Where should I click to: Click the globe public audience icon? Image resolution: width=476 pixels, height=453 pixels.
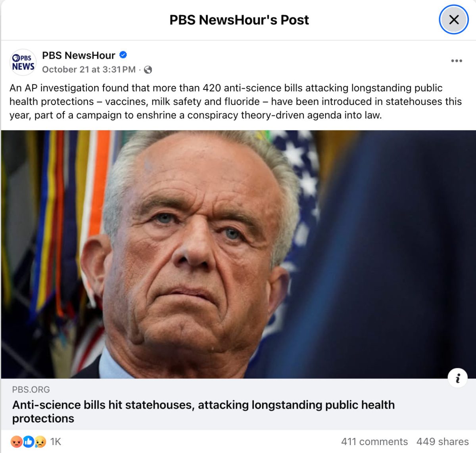148,70
